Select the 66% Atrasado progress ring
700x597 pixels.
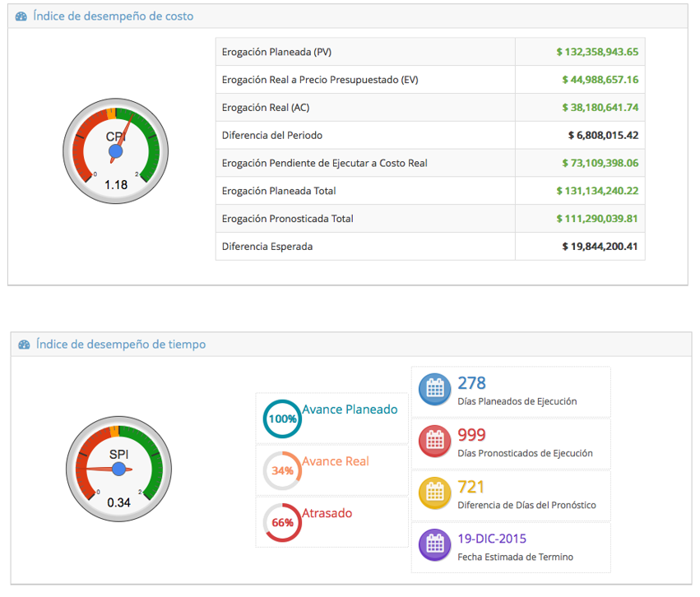[282, 523]
